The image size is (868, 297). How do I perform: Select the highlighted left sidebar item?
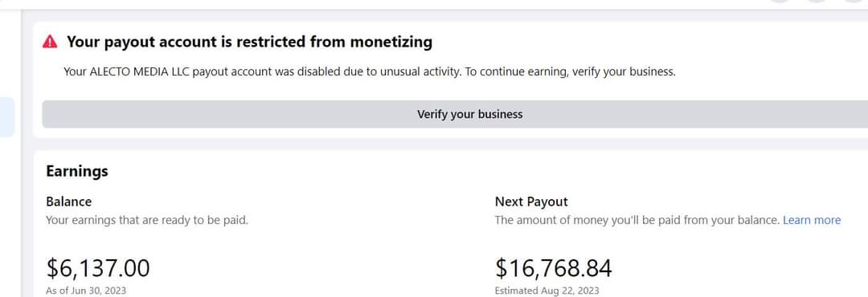click(x=6, y=117)
